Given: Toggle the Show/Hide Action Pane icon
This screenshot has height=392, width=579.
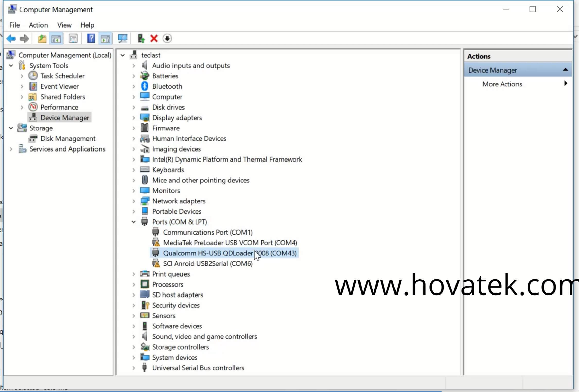Looking at the screenshot, I should coord(105,39).
